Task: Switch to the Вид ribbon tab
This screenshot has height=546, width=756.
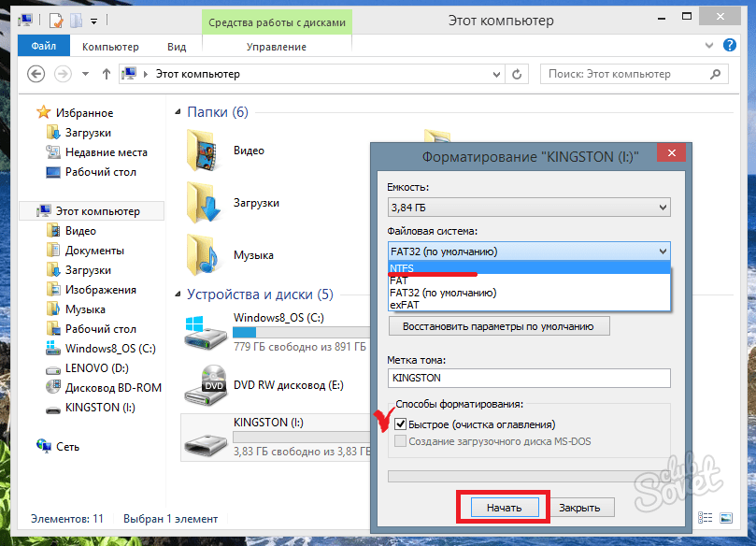Action: click(177, 46)
